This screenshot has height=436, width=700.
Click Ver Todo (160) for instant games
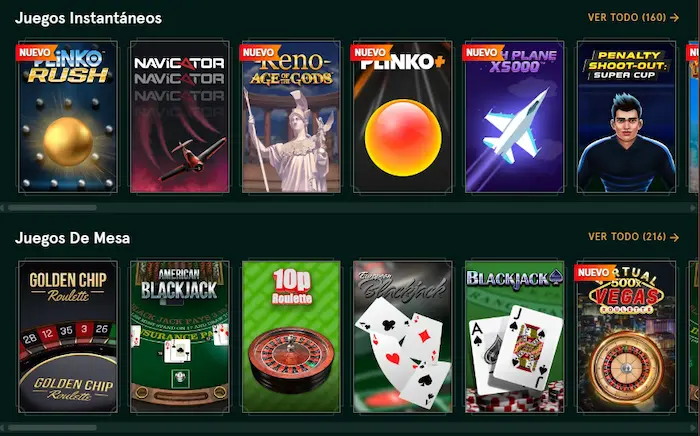tap(627, 17)
